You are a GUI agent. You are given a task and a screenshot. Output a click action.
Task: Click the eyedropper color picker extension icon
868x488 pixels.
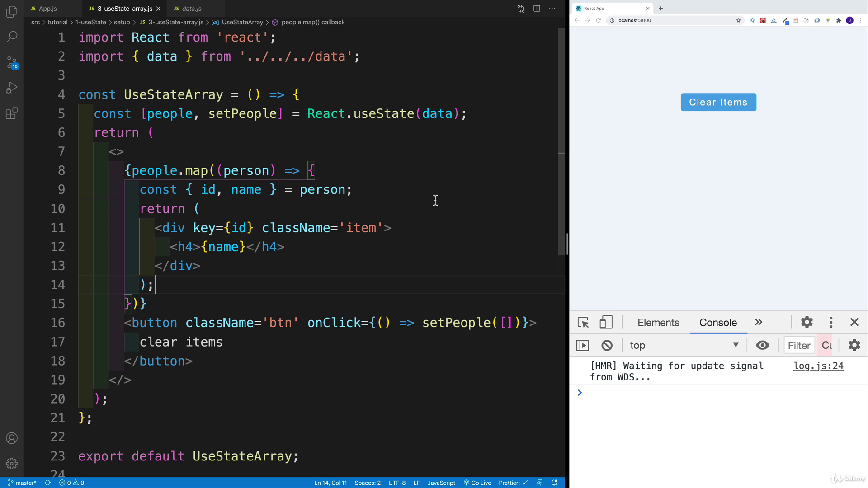786,21
